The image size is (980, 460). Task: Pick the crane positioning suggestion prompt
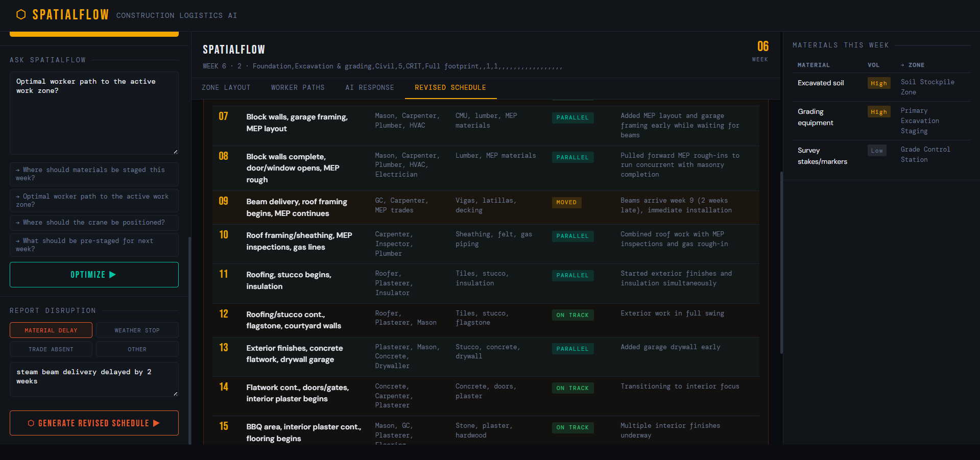click(x=94, y=223)
